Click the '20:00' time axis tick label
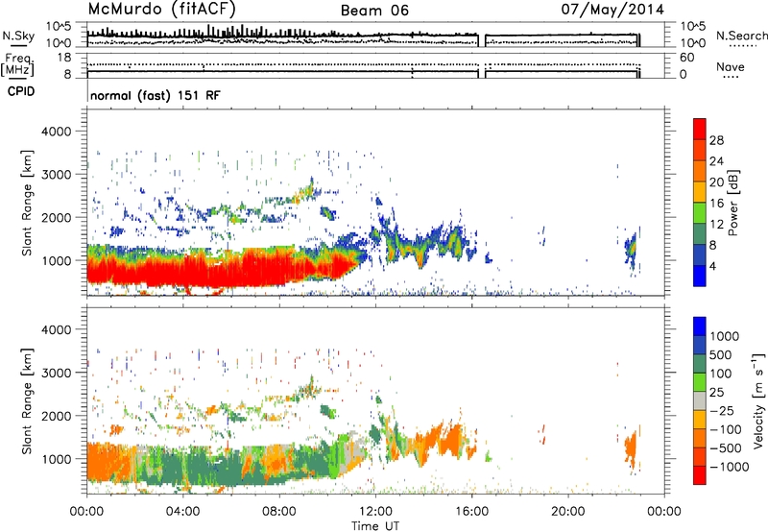This screenshot has height=532, width=768. pos(567,512)
